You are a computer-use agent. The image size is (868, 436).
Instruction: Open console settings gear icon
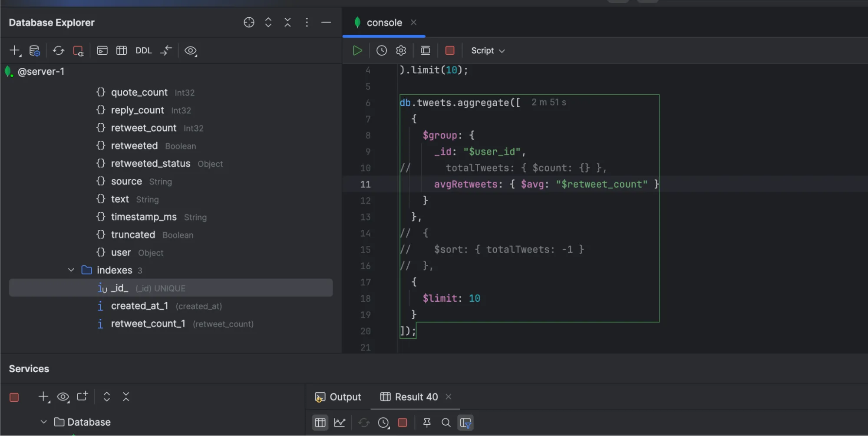pos(401,51)
